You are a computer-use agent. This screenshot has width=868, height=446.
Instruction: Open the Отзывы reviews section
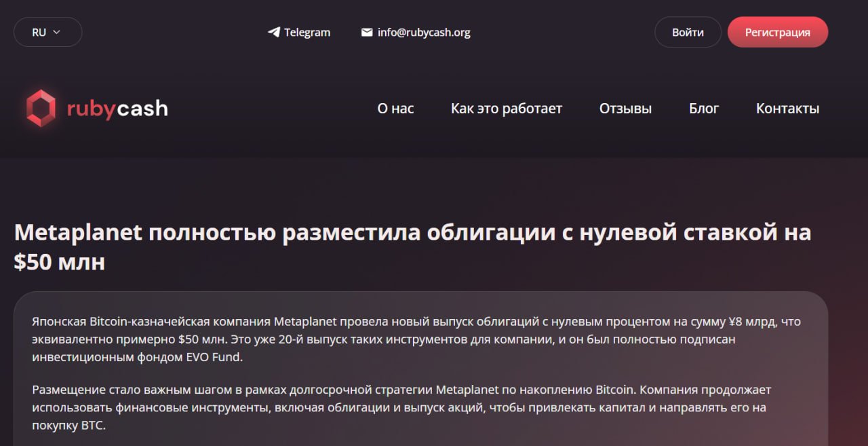[625, 109]
